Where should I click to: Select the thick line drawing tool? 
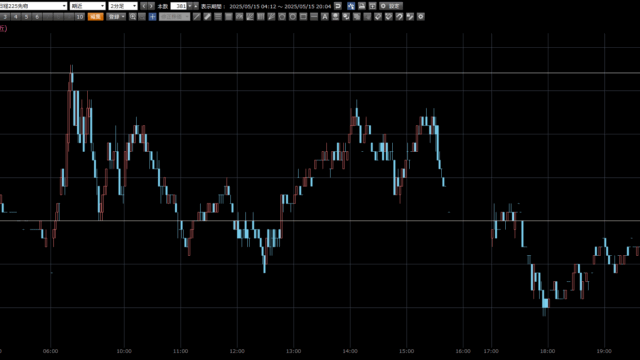point(207,17)
